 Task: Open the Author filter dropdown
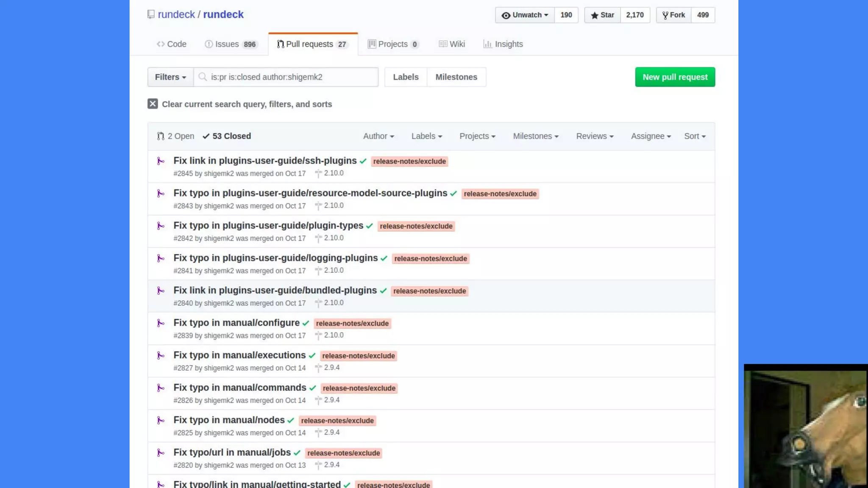click(x=378, y=136)
